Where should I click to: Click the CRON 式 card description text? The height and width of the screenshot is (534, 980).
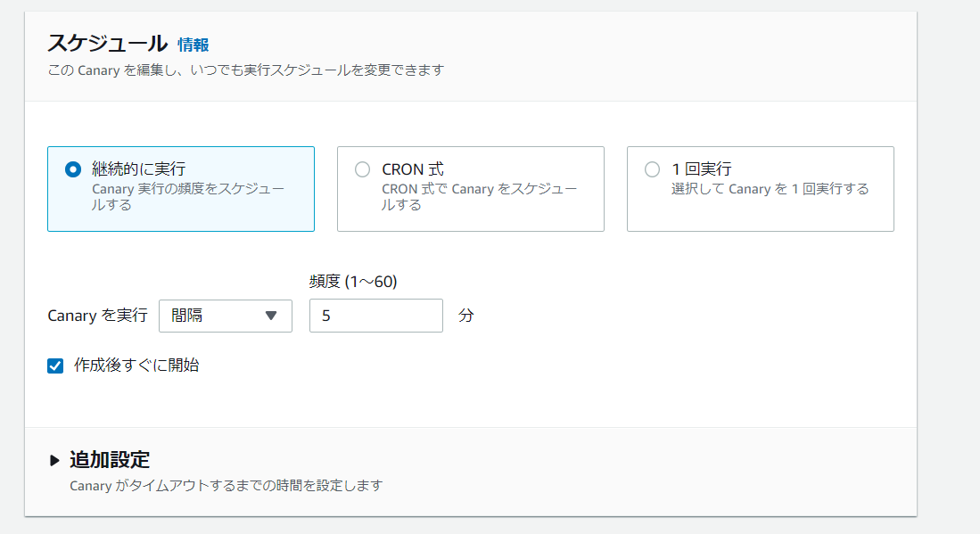tap(478, 197)
